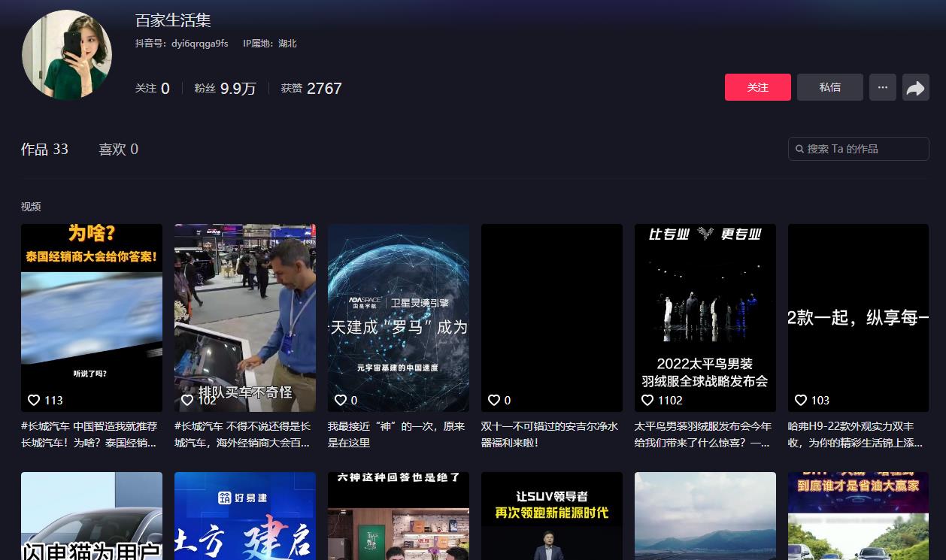Open the black thumbnail video with 0 likes
The width and height of the screenshot is (946, 560).
[x=552, y=318]
